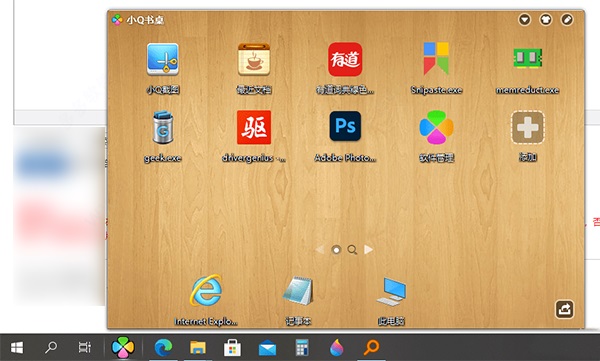Open the colorful droplet app on taskbar
Viewport: 600px width, 361px height.
click(337, 348)
